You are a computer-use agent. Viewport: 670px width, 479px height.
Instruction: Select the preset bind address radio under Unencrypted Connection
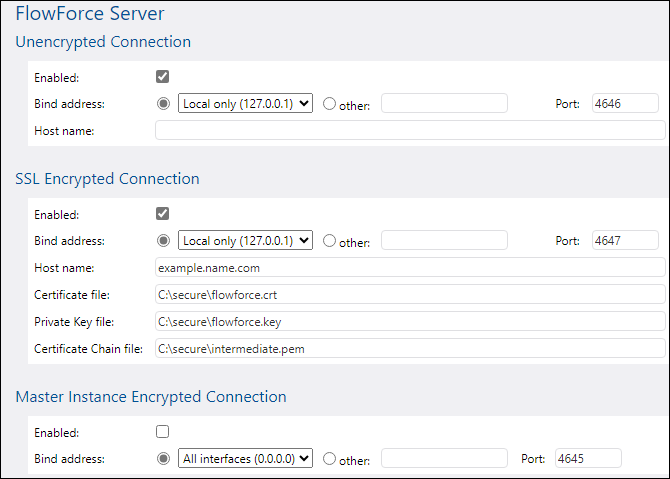164,103
